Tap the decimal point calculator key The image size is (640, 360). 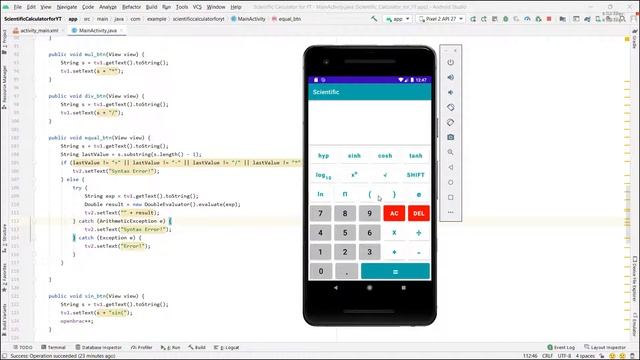347,271
